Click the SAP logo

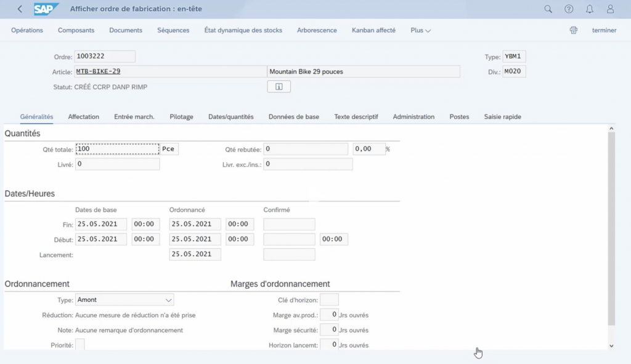[x=46, y=9]
